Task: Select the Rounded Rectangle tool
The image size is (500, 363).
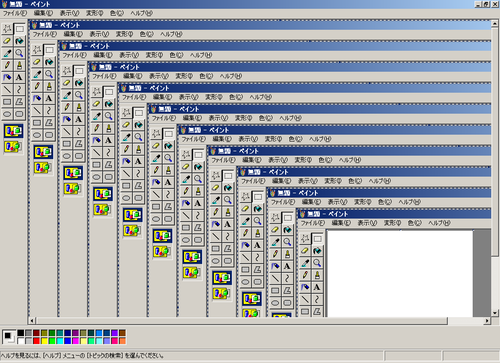Action: click(20, 114)
